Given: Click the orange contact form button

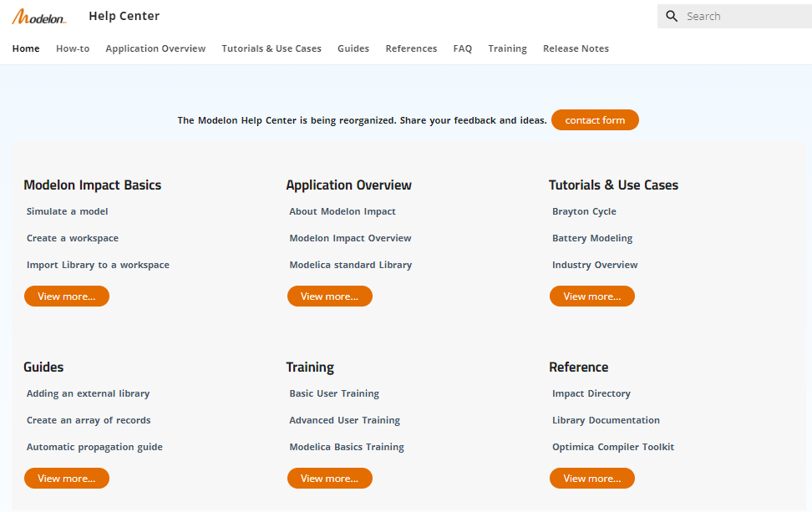Looking at the screenshot, I should 595,120.
